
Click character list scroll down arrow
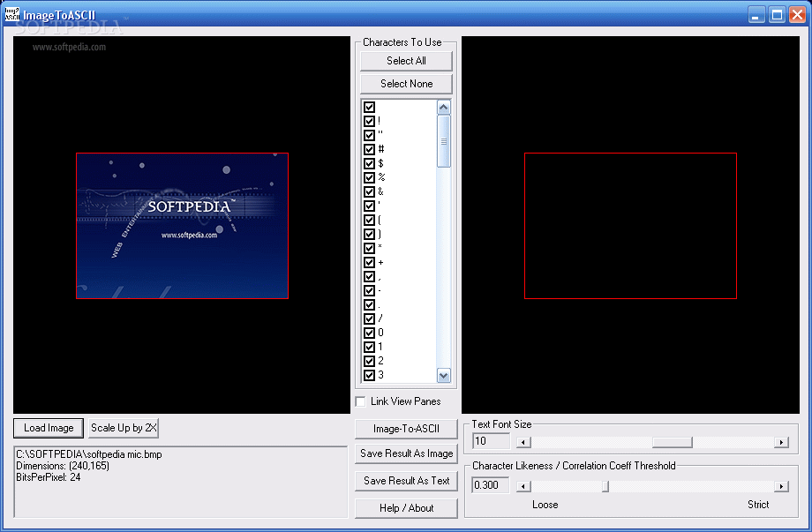click(444, 375)
